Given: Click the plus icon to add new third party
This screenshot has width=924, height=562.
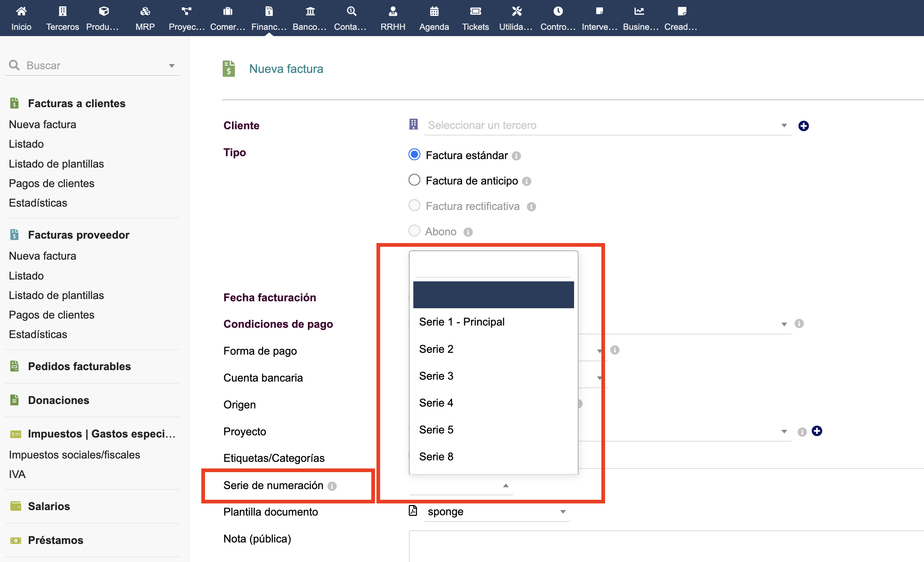Looking at the screenshot, I should coord(803,126).
